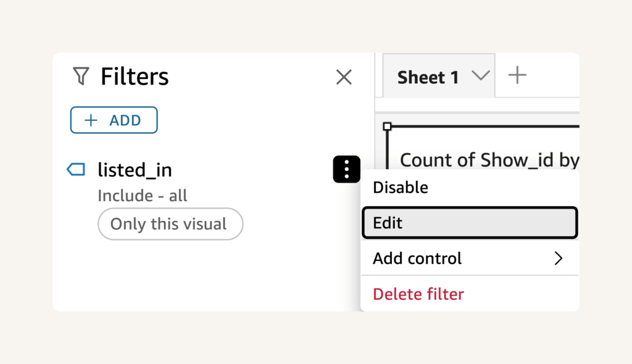Screen dimensions: 632x364
Task: Expand the Add control submenu arrow
Action: 558,259
